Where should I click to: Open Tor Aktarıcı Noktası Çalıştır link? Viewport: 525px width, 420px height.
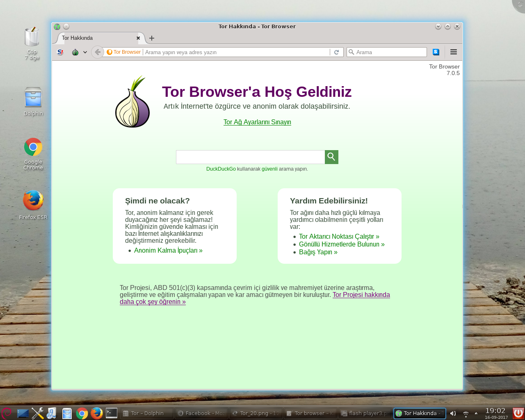click(339, 237)
